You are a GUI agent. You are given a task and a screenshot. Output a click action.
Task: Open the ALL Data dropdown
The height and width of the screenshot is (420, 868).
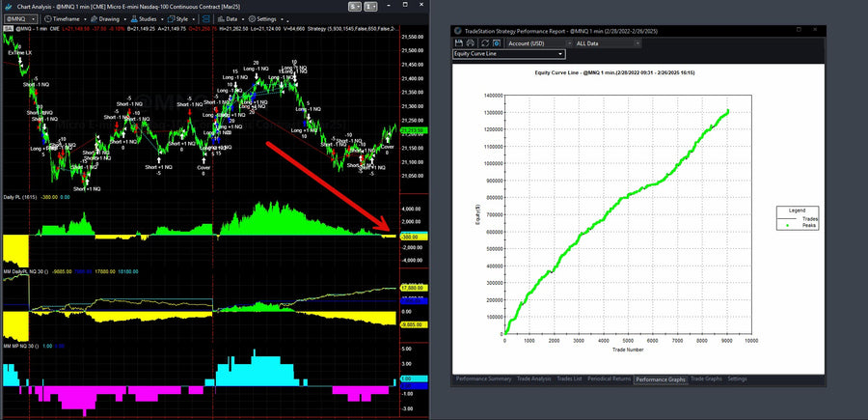pos(608,43)
